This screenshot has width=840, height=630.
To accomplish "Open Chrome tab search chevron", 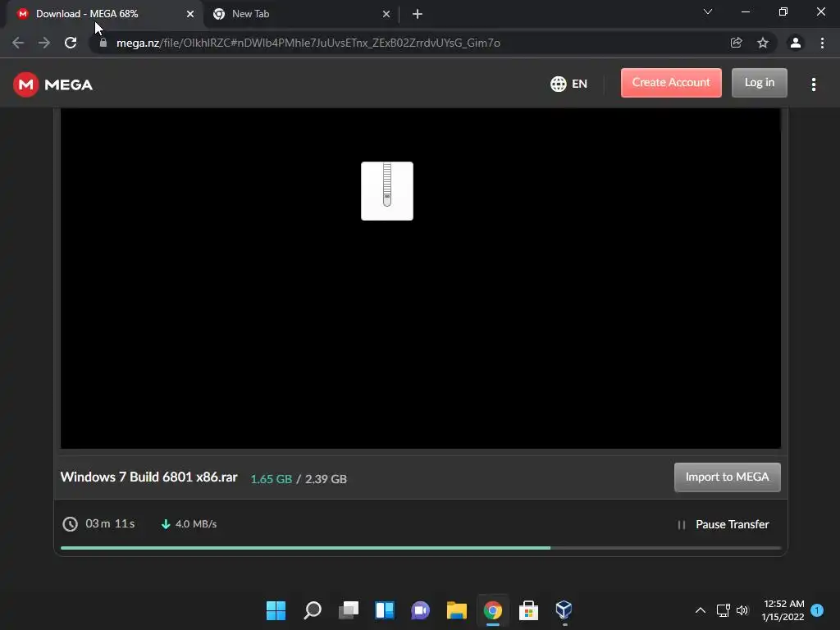I will tap(708, 11).
